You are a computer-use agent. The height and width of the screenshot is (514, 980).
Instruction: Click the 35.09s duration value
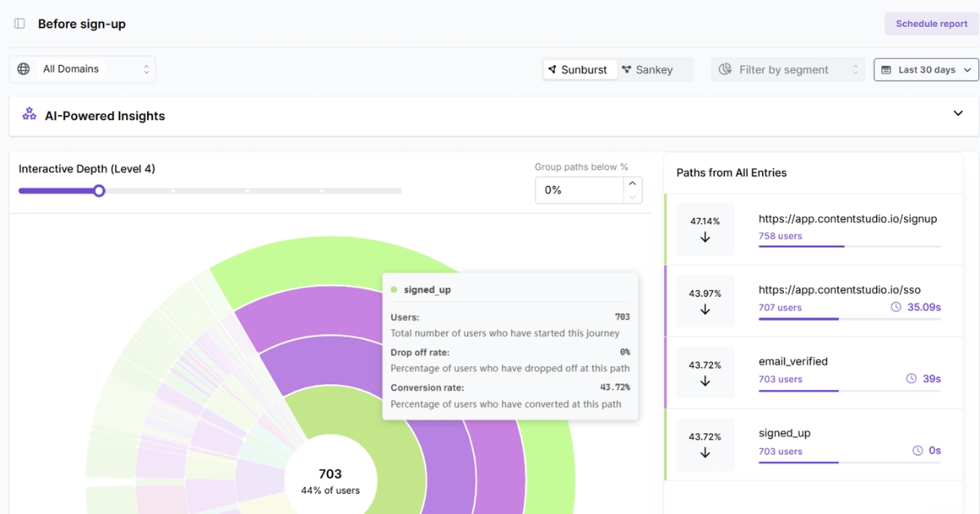pos(924,308)
